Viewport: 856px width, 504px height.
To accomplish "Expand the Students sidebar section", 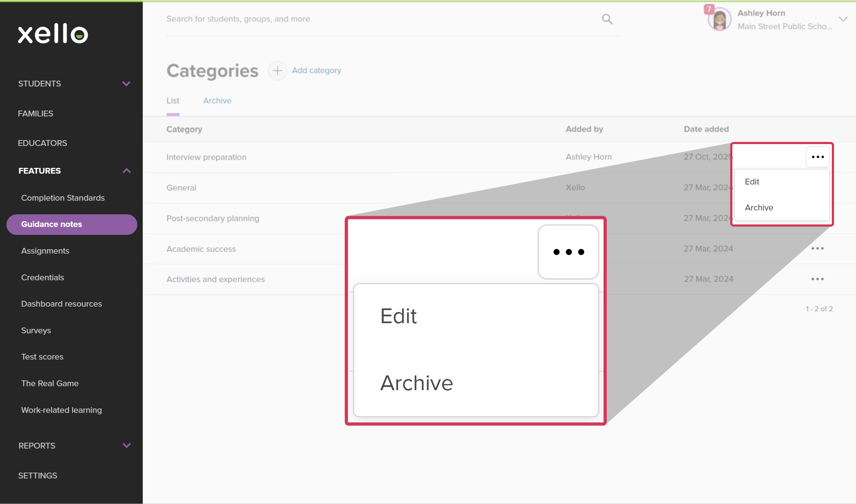I will coord(126,84).
